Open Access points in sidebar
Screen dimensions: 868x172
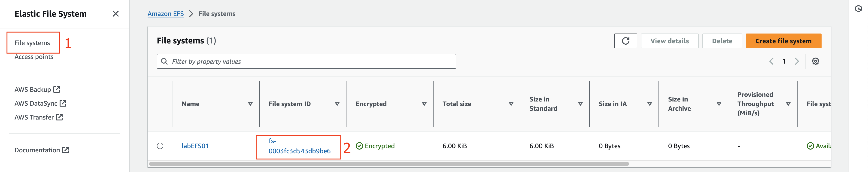[34, 57]
